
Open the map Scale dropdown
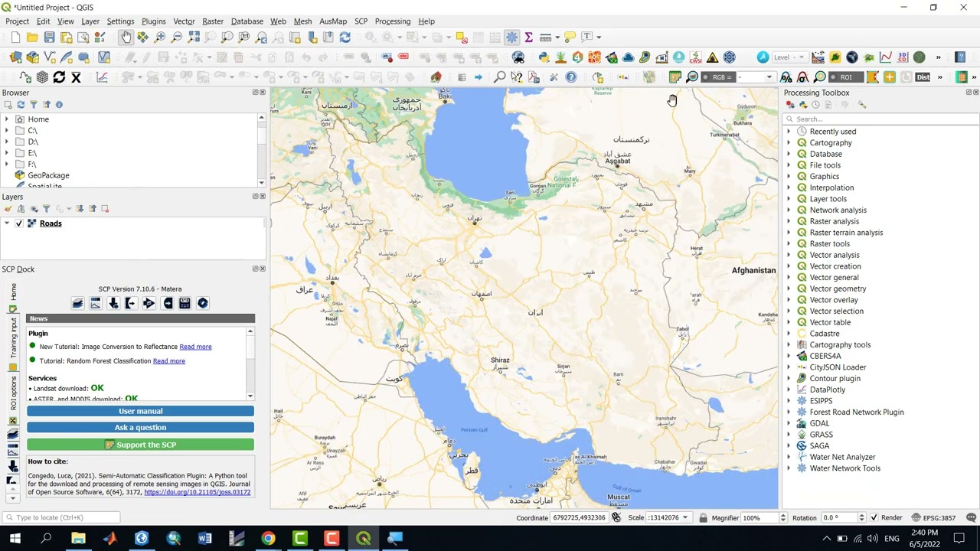coord(685,518)
